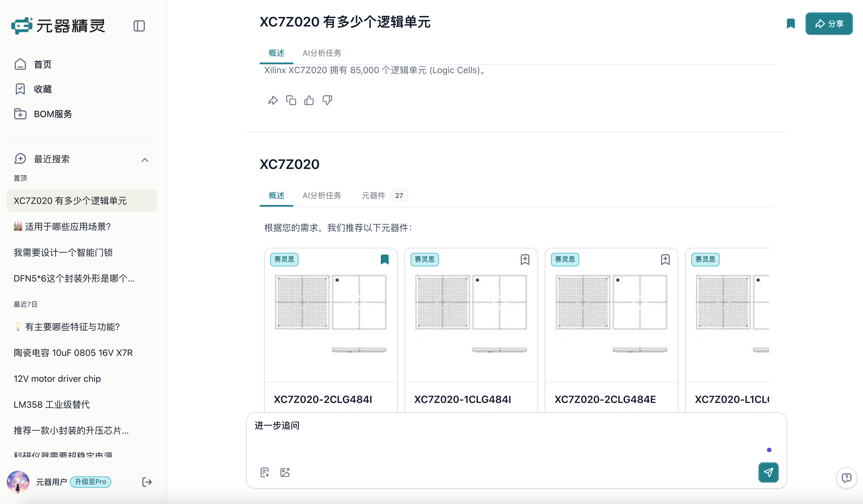Screen dimensions: 863x504
Task: Click 赛灵思 tag on XC7Z020-L1CL card
Action: [x=705, y=259]
